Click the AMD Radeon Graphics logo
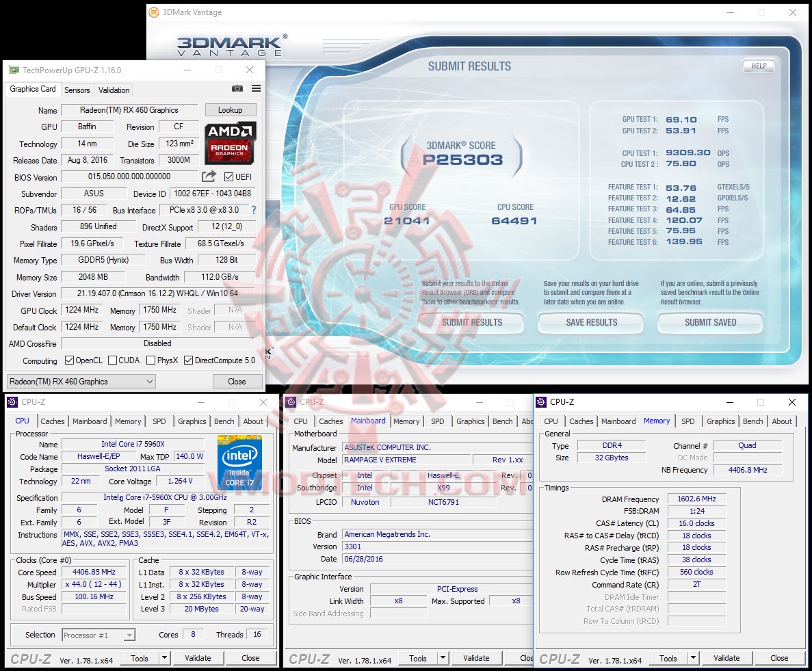The image size is (812, 671). 229,144
